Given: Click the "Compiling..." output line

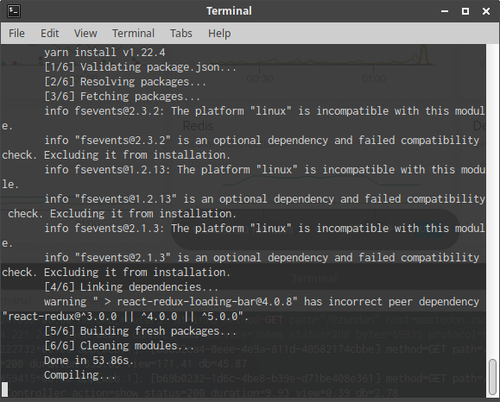Looking at the screenshot, I should [x=80, y=375].
